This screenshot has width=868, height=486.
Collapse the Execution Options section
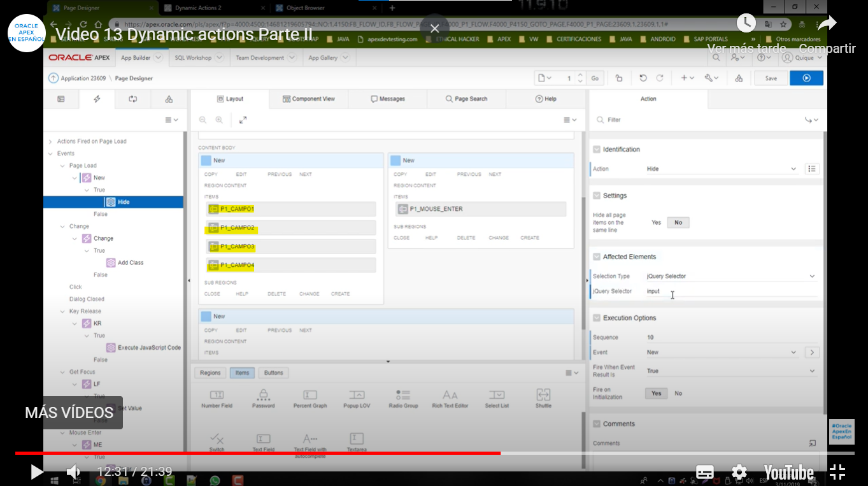coord(597,318)
